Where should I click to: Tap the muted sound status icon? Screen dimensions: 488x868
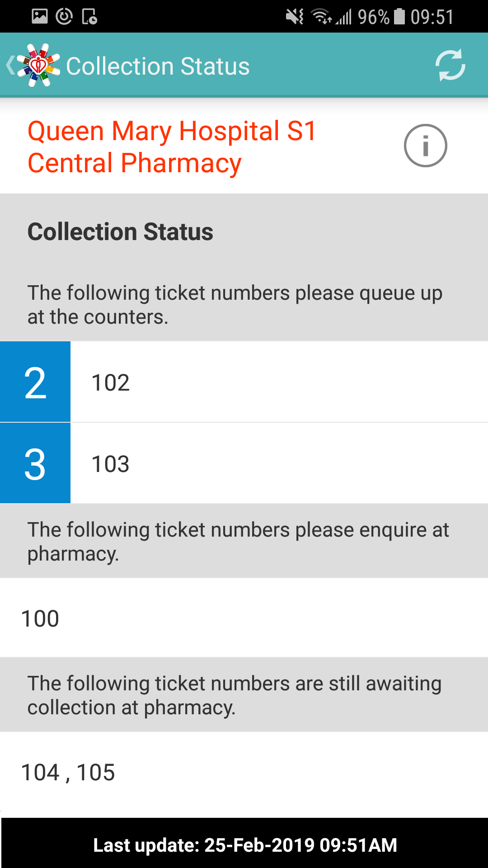tap(295, 17)
